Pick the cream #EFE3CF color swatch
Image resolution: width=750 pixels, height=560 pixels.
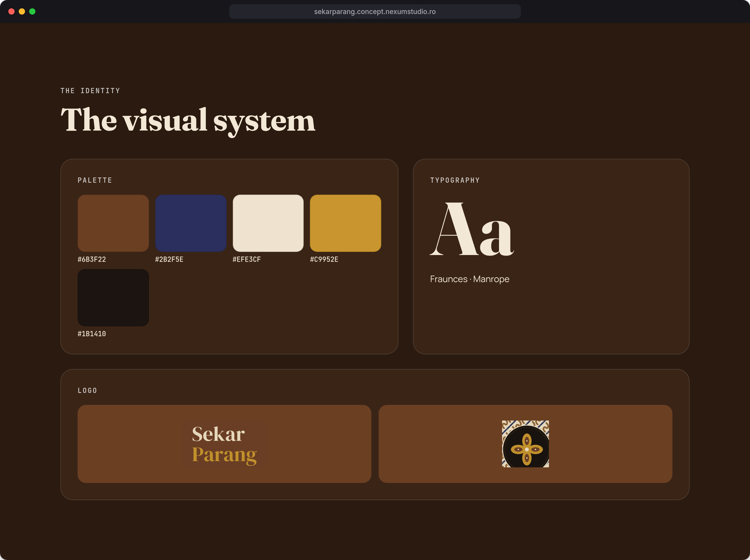[268, 223]
